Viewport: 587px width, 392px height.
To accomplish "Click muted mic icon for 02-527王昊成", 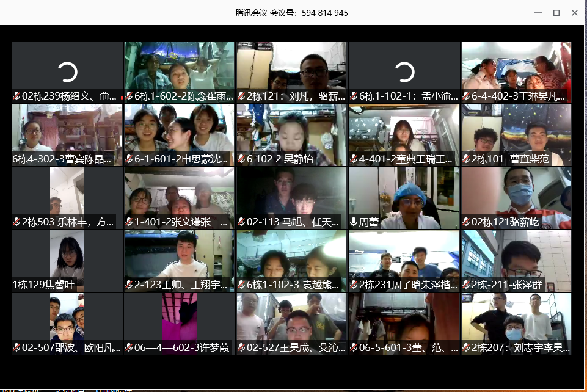I will pos(241,348).
